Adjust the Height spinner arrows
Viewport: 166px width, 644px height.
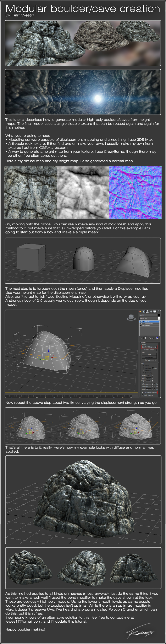coord(153,381)
